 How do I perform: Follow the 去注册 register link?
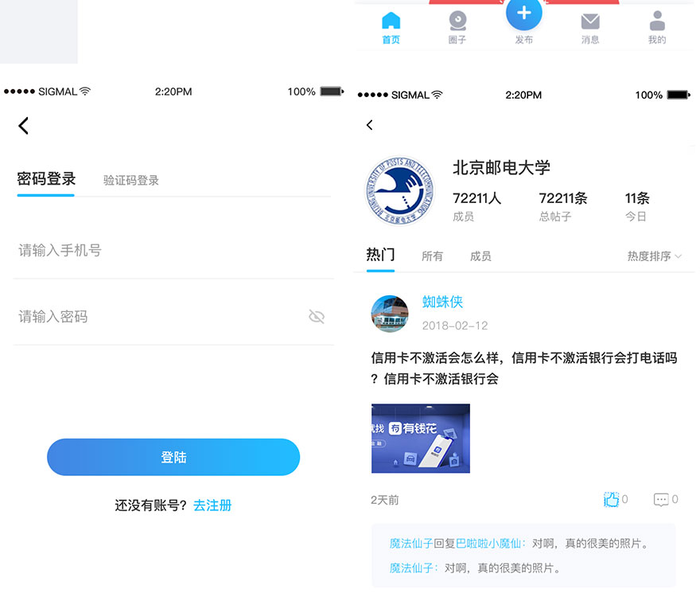tap(212, 505)
